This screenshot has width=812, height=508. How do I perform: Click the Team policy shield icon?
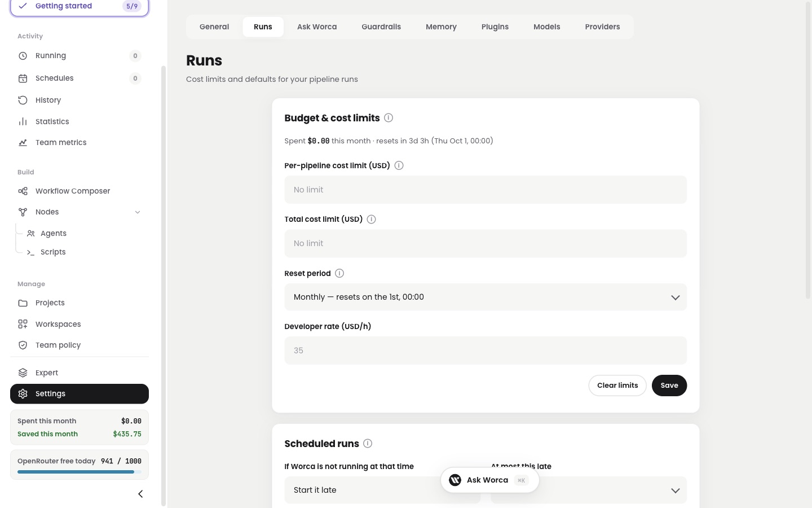tap(23, 345)
